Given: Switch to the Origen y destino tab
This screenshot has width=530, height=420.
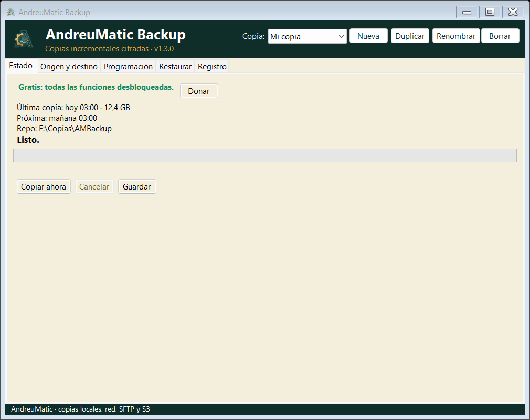Looking at the screenshot, I should (69, 67).
